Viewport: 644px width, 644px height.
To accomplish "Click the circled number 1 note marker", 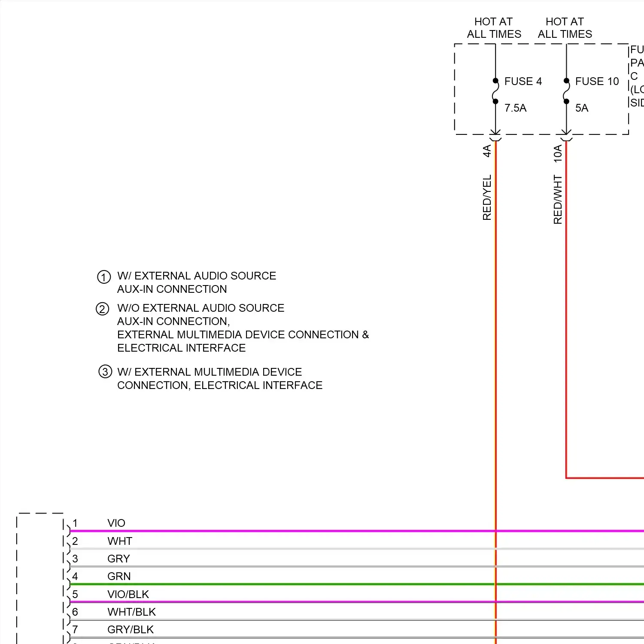I will (x=104, y=277).
